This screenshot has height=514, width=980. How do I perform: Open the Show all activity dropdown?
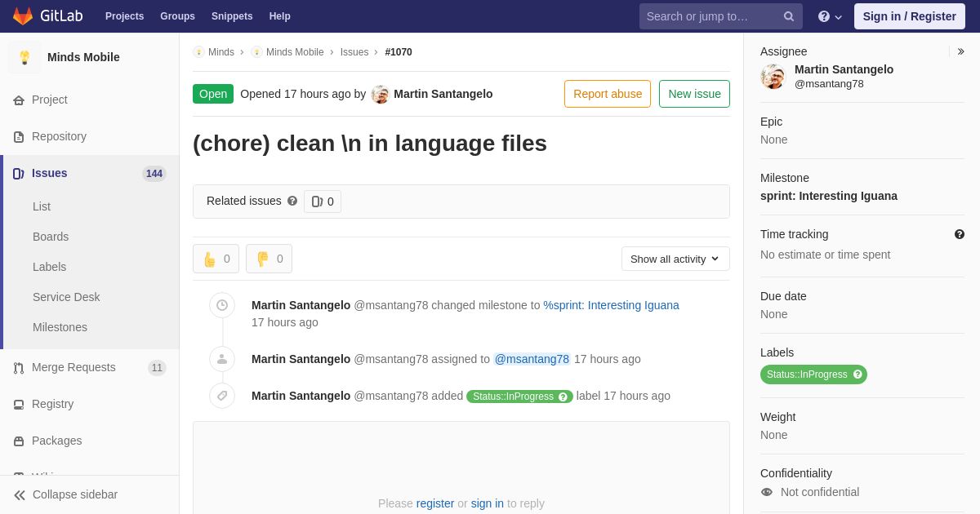[x=675, y=259]
